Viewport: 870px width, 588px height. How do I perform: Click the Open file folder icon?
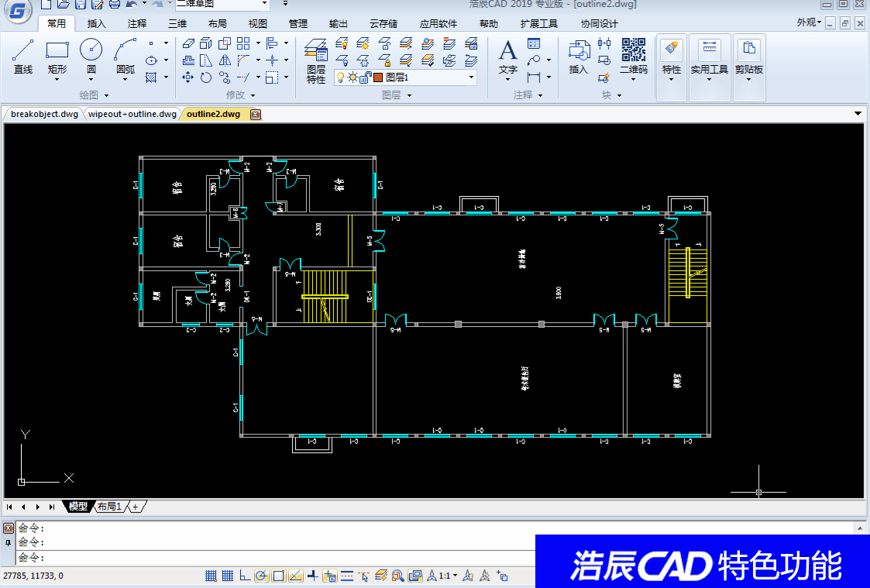tap(64, 5)
